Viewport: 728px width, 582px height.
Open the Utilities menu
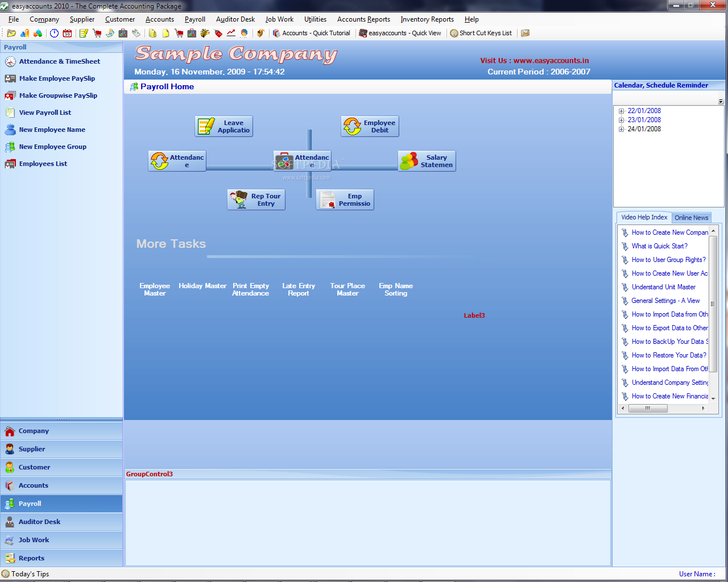click(x=315, y=19)
